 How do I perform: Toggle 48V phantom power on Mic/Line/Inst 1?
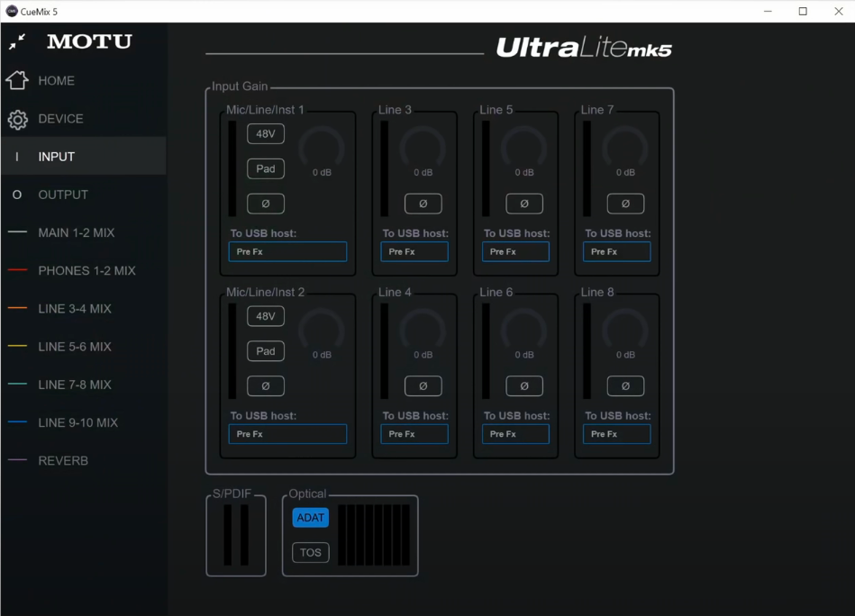coord(266,133)
